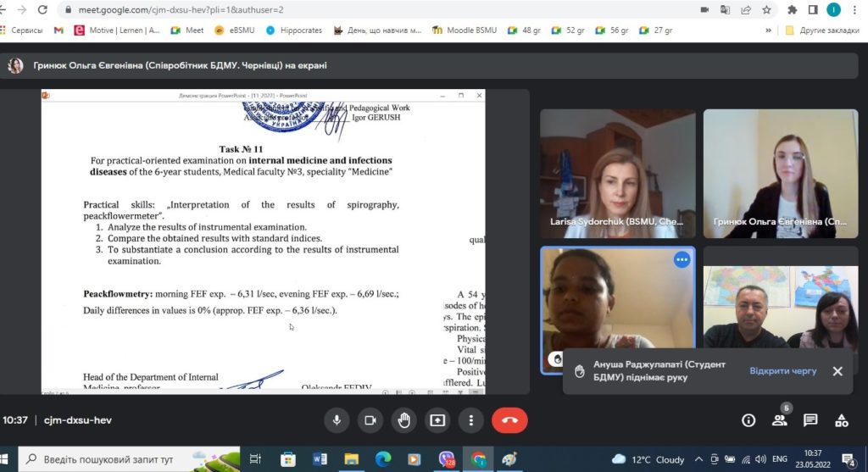Click the Chrome taskbar icon
Image resolution: width=868 pixels, height=472 pixels.
click(478, 459)
